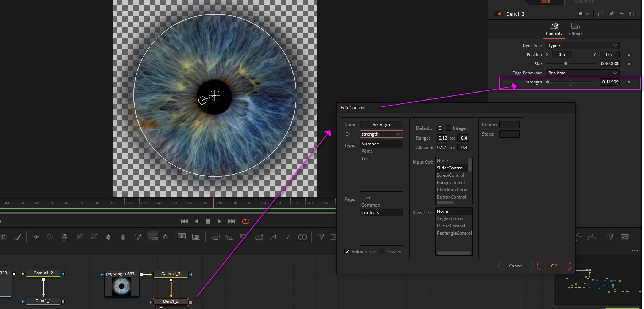The width and height of the screenshot is (644, 309).
Task: Click the Strength slider handle
Action: coord(547,82)
